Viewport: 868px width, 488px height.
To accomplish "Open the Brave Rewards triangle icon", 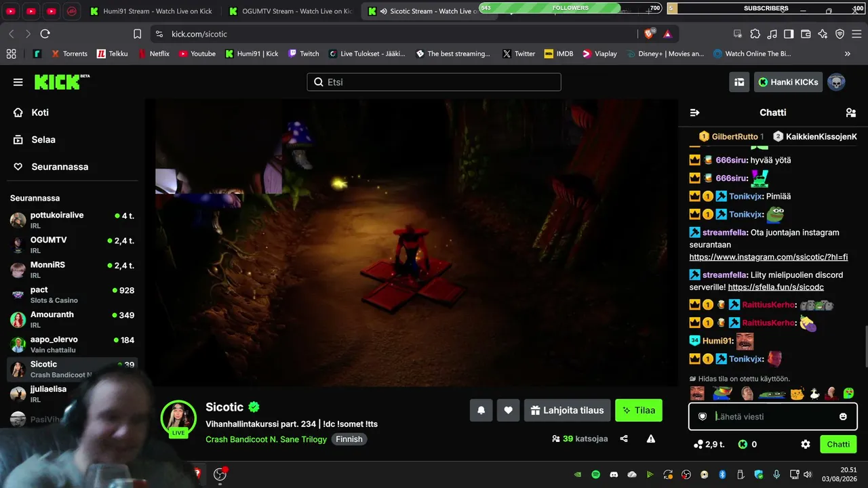I will pyautogui.click(x=668, y=34).
